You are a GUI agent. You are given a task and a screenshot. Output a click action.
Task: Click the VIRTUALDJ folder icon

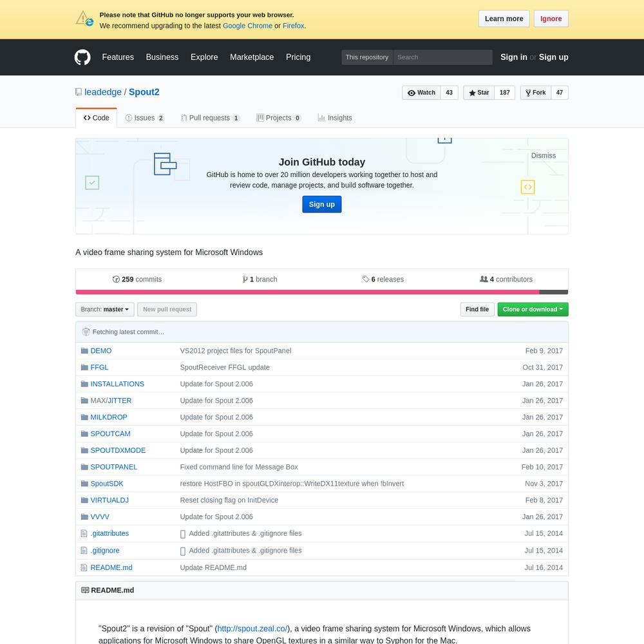point(84,500)
